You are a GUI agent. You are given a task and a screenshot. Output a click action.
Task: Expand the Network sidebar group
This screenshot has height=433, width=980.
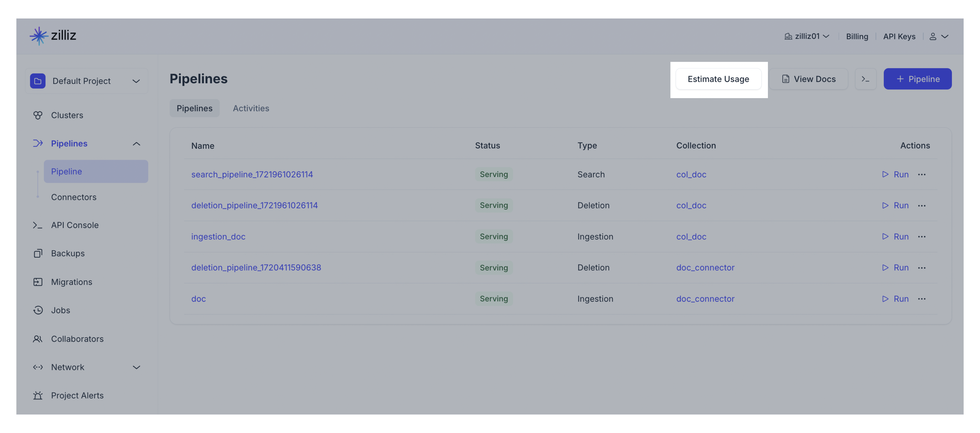136,367
